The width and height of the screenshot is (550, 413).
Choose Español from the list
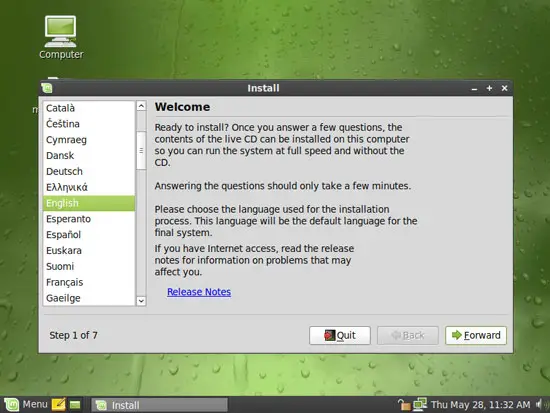click(89, 235)
